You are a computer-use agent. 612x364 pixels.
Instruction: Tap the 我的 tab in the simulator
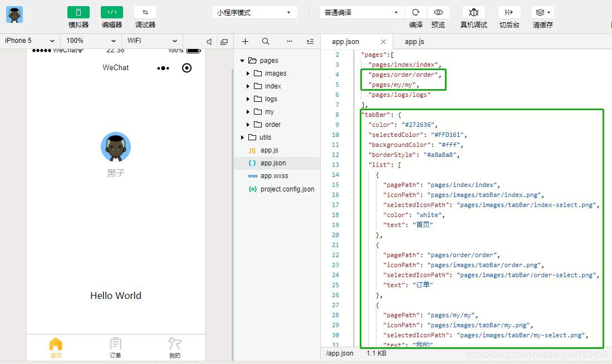pos(175,348)
